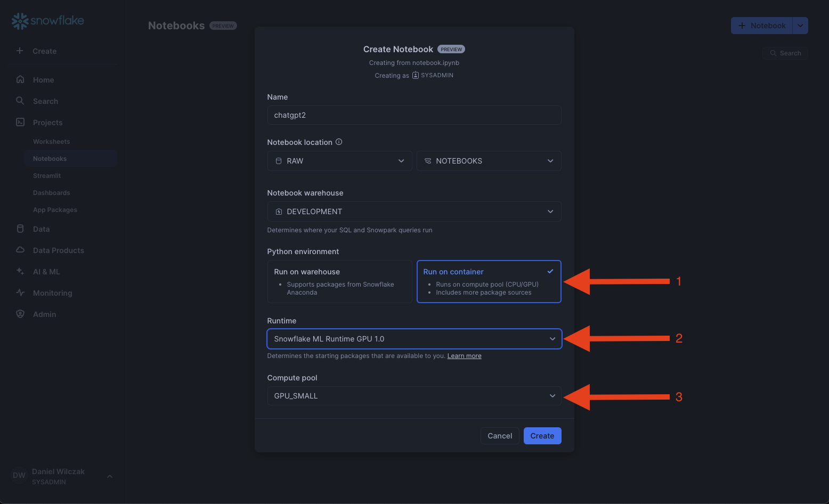
Task: Open Projects in the sidebar
Action: click(x=47, y=123)
